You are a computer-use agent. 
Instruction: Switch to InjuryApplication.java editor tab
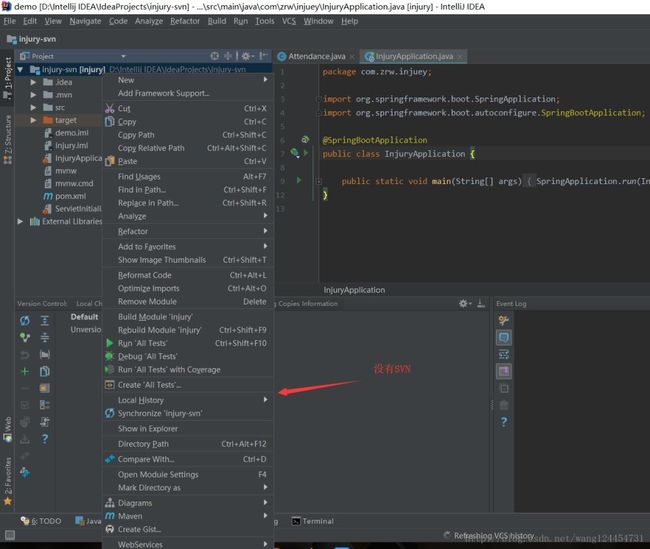[x=414, y=56]
